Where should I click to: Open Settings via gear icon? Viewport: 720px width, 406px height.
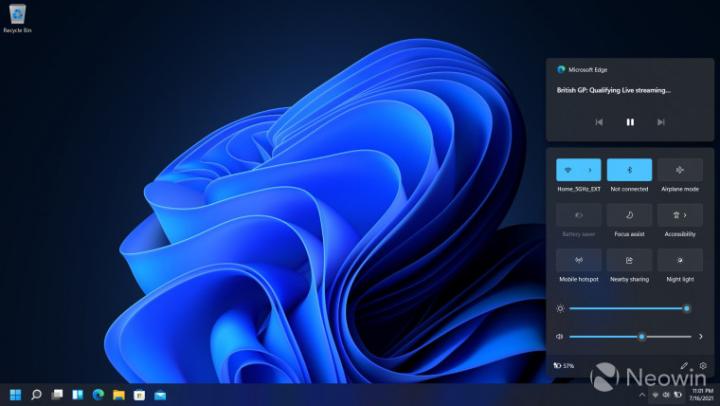703,366
